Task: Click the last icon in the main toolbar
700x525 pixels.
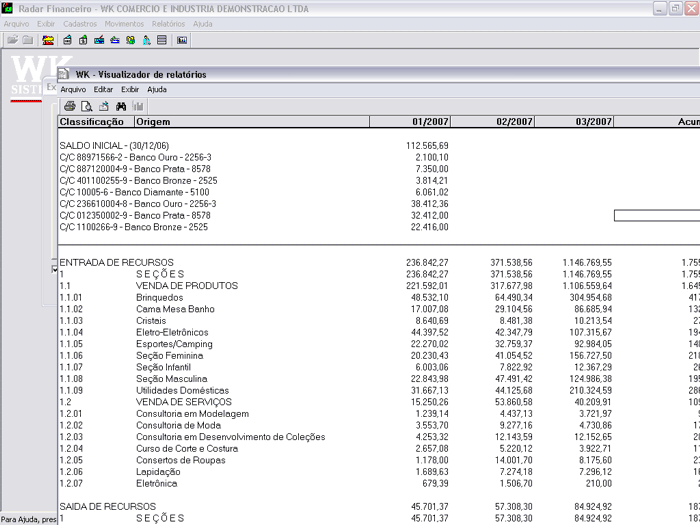Action: [182, 41]
